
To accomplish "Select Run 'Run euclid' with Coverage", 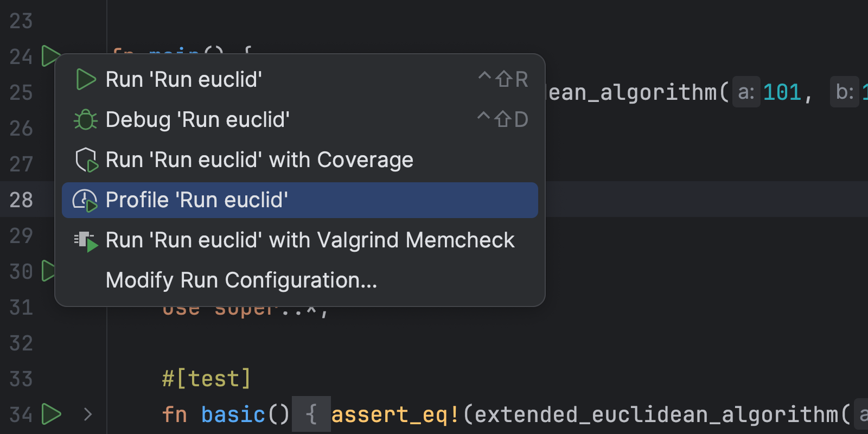I will [259, 160].
